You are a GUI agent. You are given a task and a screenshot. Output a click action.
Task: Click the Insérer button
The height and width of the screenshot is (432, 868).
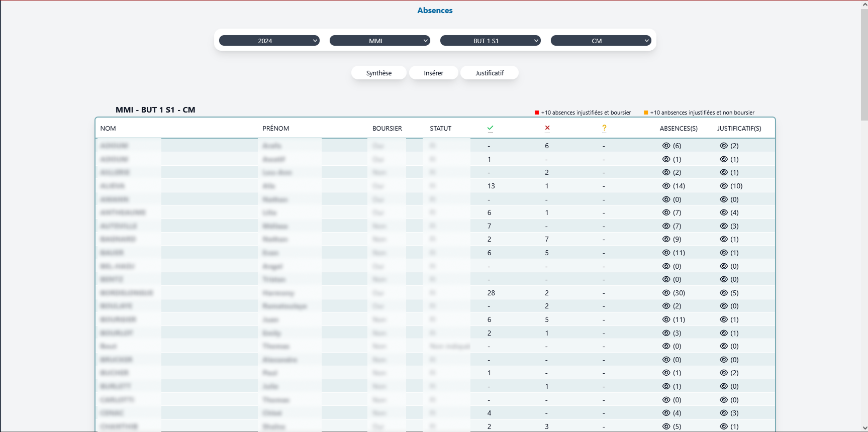(434, 73)
